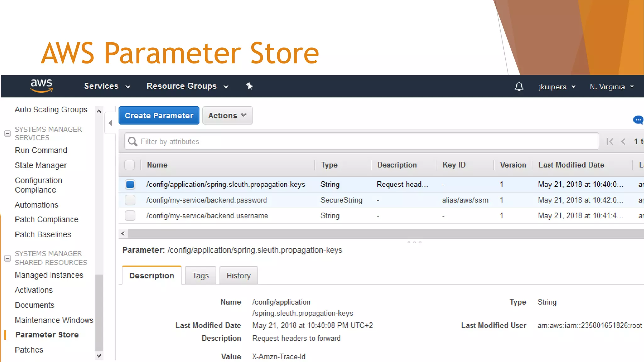Open Auto Scaling Groups in sidebar
This screenshot has width=644, height=362.
[51, 110]
